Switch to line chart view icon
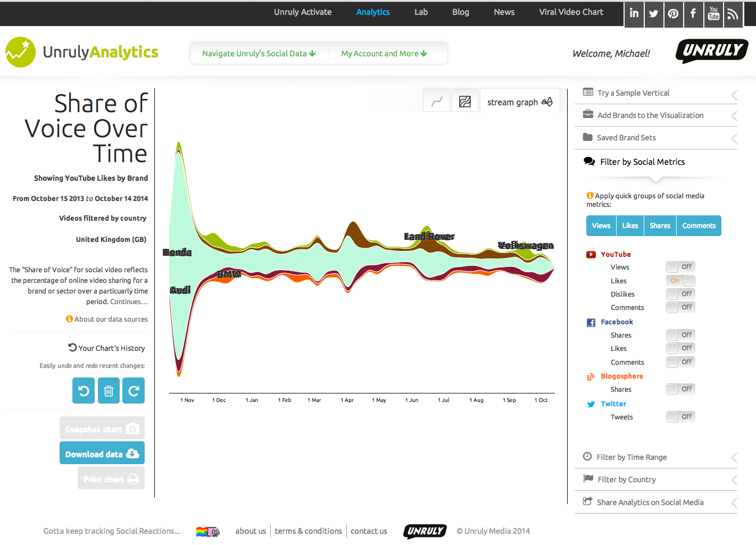The width and height of the screenshot is (756, 545). [437, 101]
